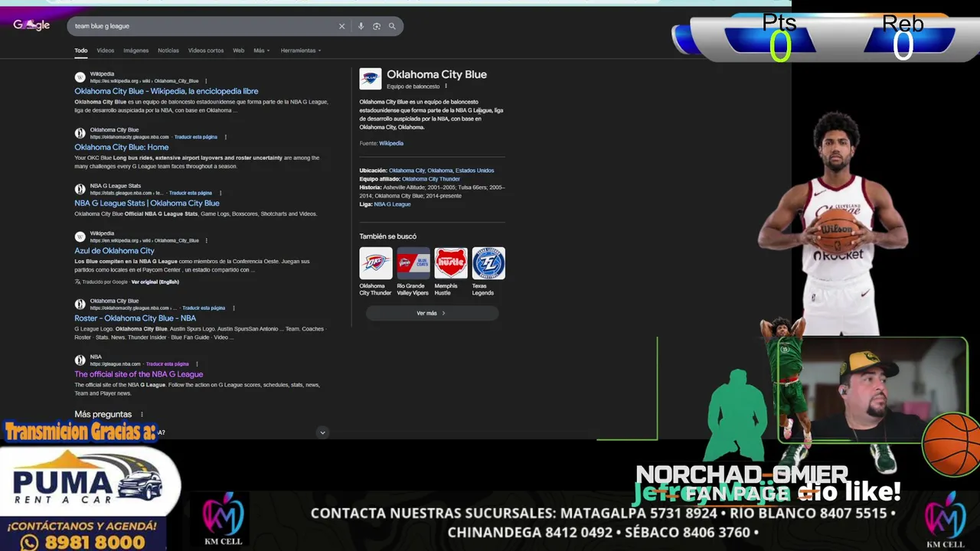The height and width of the screenshot is (551, 980).
Task: Click NBA favicon of official G League site result
Action: coord(80,360)
